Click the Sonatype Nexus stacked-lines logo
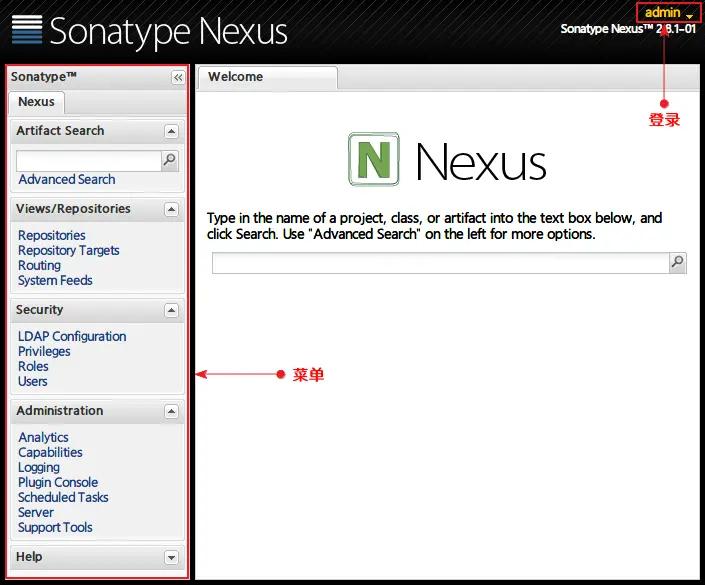Screen dimensions: 705x585 (27, 30)
